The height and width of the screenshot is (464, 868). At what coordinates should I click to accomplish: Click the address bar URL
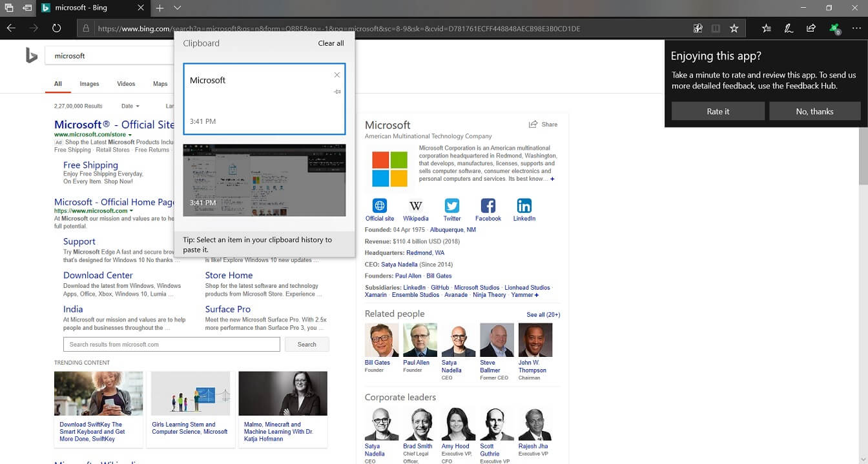tap(338, 28)
